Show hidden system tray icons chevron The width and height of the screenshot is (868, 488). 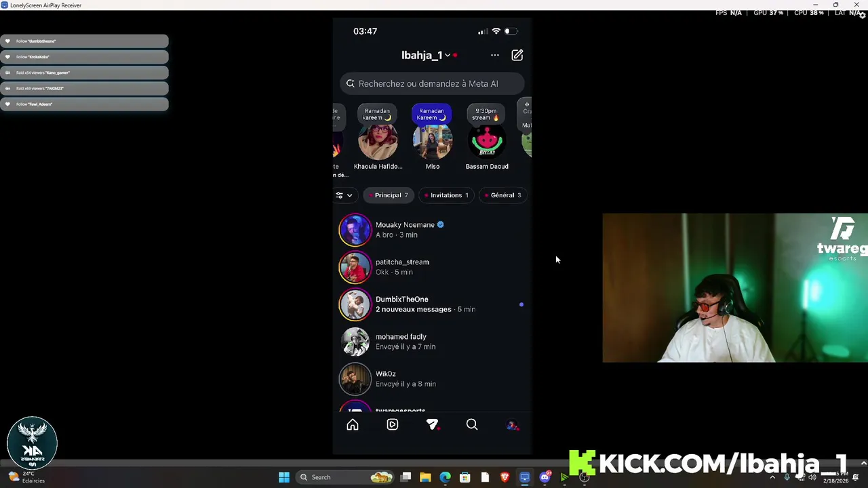click(772, 477)
